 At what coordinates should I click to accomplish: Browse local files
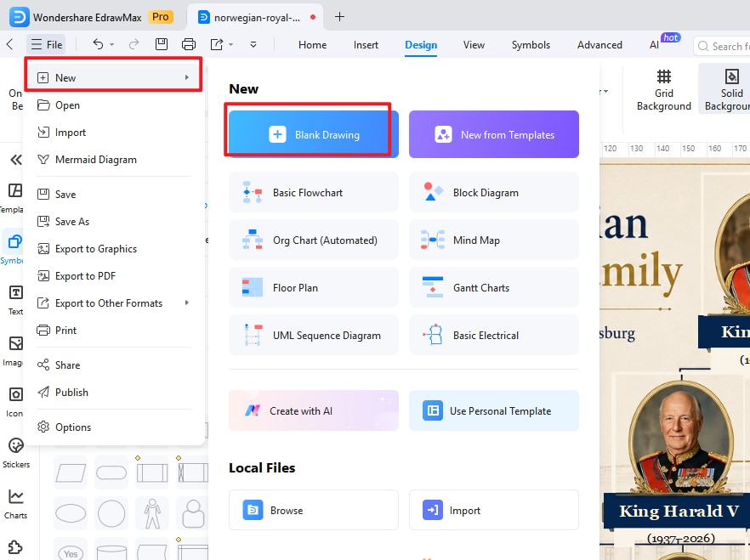coord(313,510)
